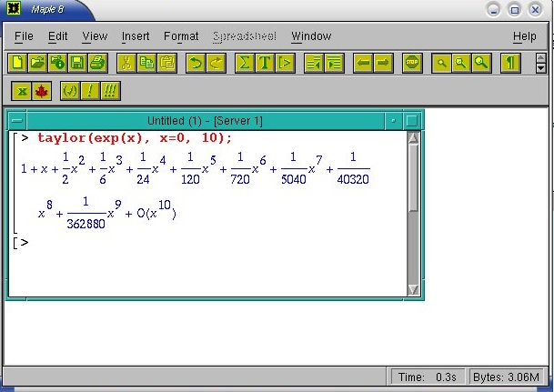
Task: Toggle non-printing paragraph marks icon
Action: pyautogui.click(x=511, y=63)
